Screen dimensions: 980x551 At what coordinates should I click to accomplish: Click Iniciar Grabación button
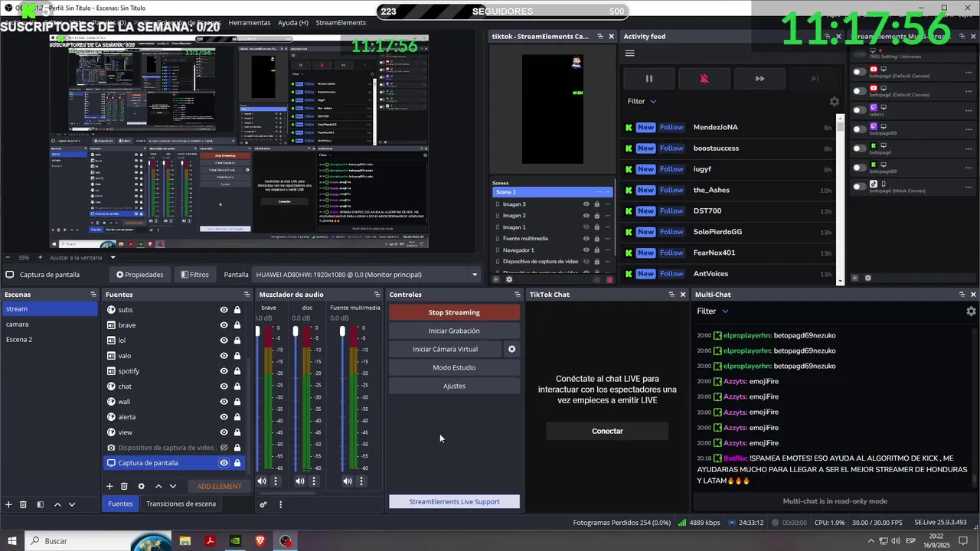click(x=454, y=331)
